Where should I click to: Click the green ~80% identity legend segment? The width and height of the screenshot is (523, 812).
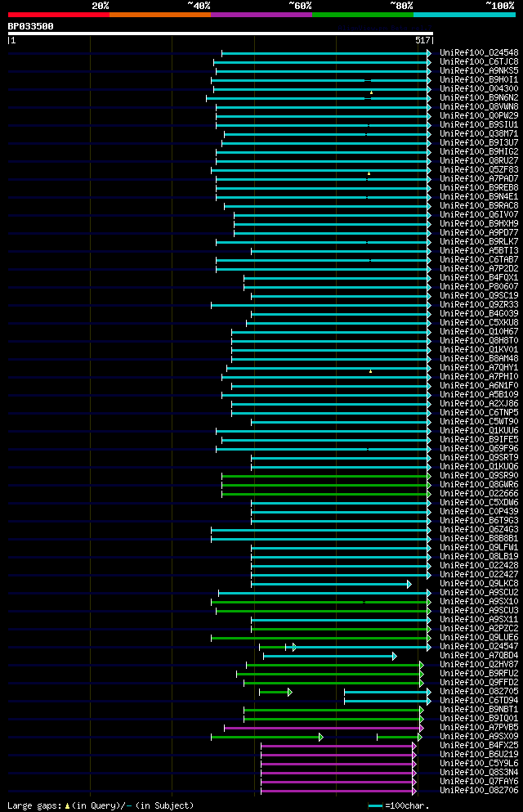coord(363,15)
